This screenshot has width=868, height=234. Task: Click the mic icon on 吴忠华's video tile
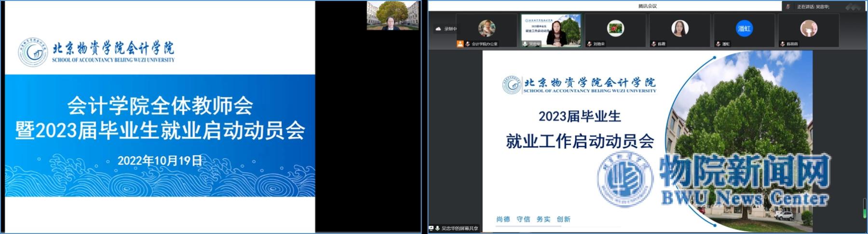525,44
